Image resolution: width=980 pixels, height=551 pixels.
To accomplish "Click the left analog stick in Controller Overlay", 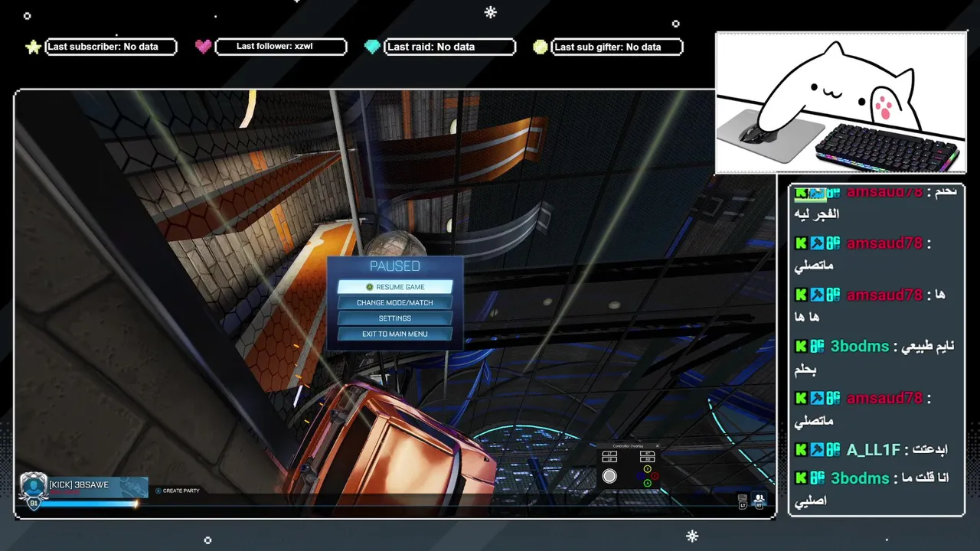I will pos(609,476).
